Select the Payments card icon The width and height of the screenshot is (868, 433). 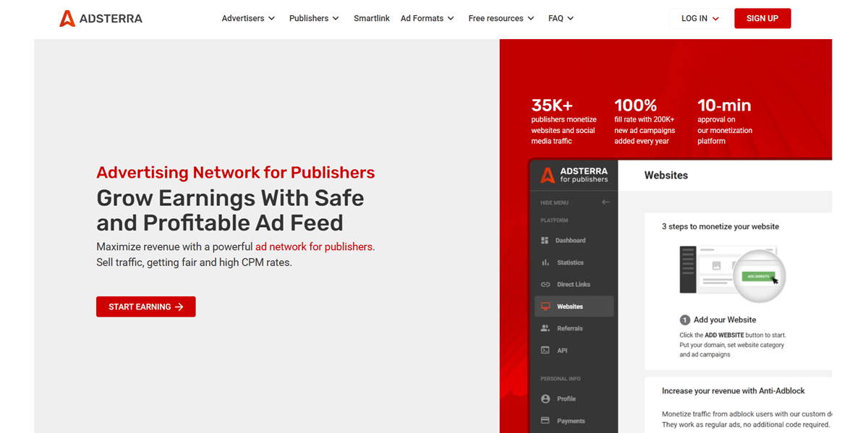coord(547,420)
